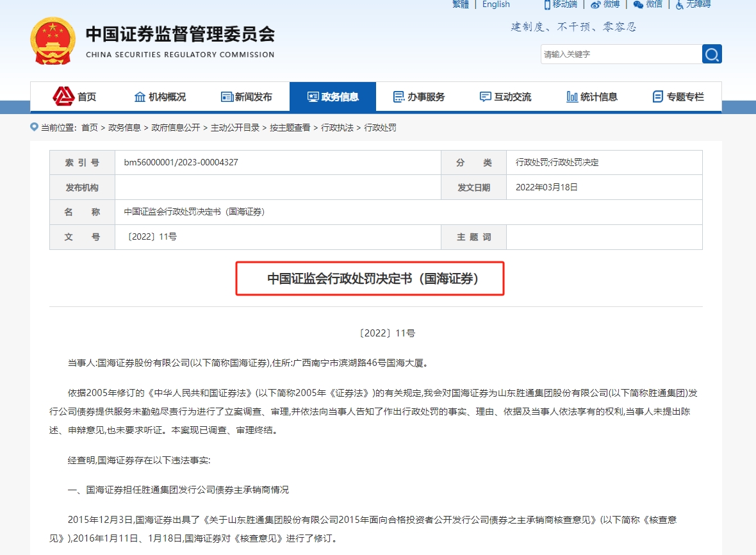The image size is (756, 555).
Task: Click the classification value 行政处罚;行政处罚决定
Action: [557, 163]
